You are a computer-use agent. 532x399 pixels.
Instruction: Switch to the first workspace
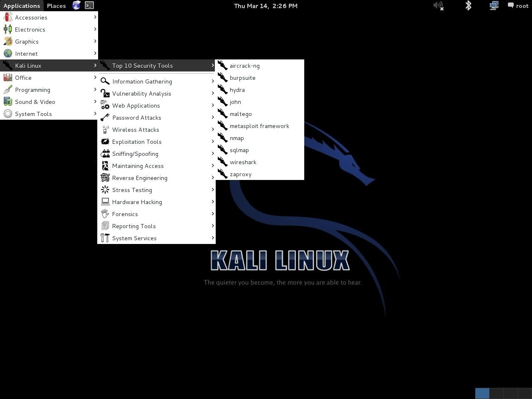pyautogui.click(x=482, y=393)
